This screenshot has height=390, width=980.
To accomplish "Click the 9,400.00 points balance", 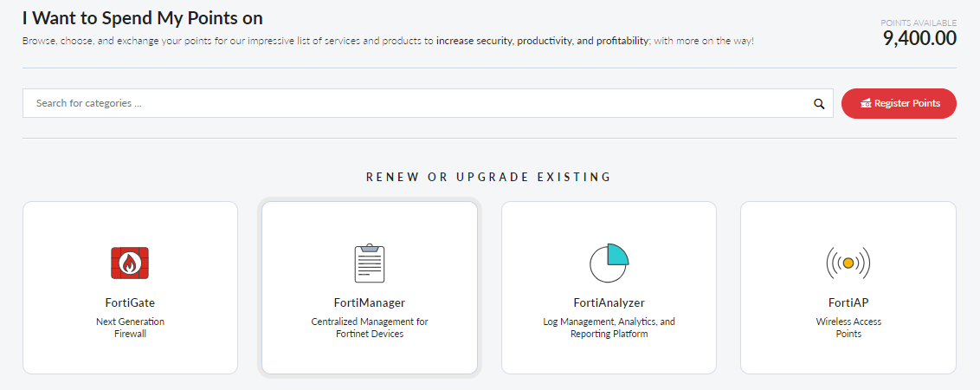I will pos(919,39).
